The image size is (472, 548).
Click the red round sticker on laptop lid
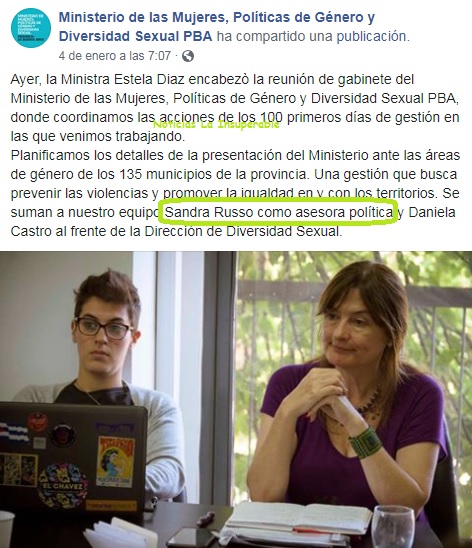[37, 421]
